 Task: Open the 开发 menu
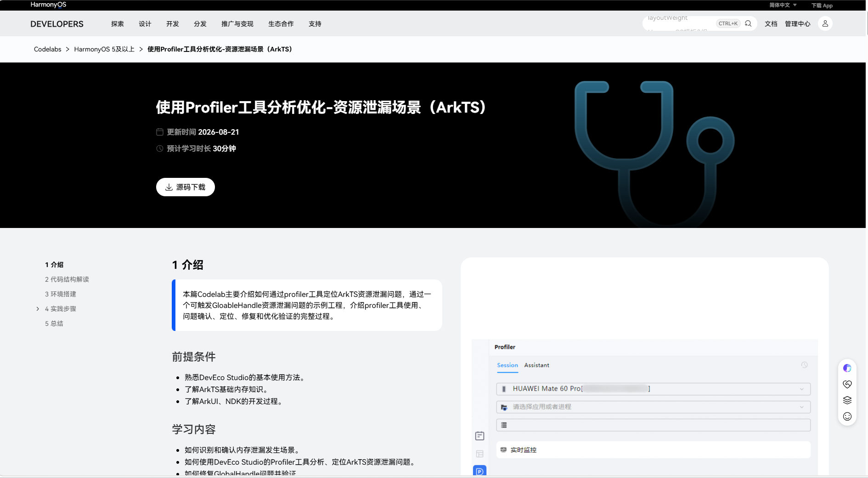173,24
